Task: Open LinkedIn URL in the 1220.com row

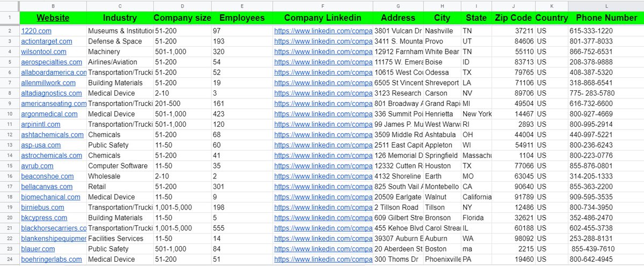Action: click(x=323, y=31)
